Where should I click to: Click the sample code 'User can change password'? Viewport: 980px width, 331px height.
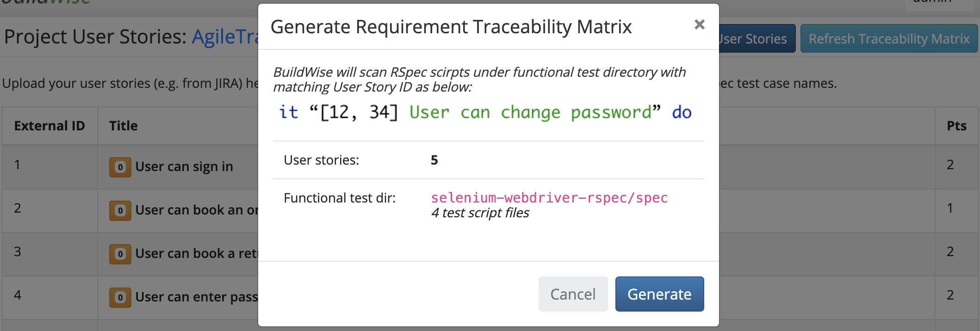pos(531,112)
